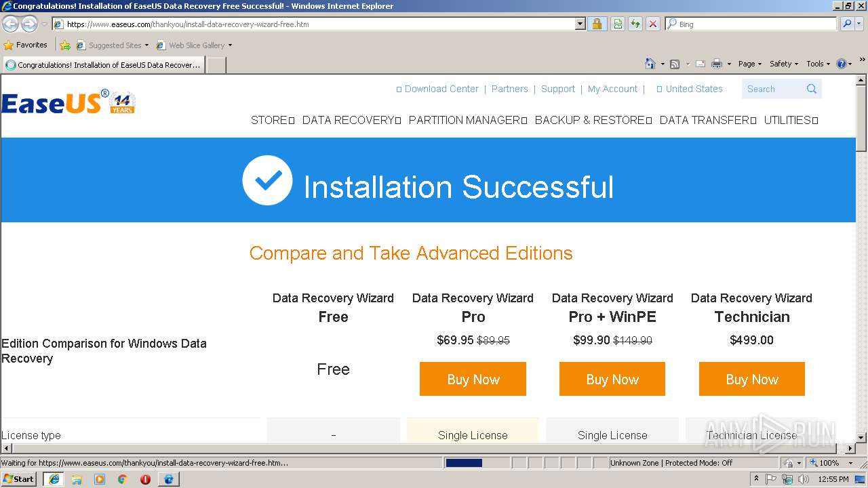This screenshot has width=868, height=488.
Task: Open the Page menu
Action: [750, 64]
